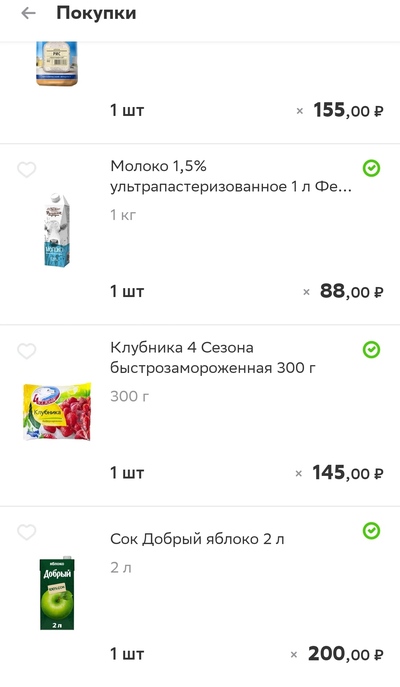Tap green checkmark on Клубника 4 Сезона
The width and height of the screenshot is (400, 687).
pos(371,350)
